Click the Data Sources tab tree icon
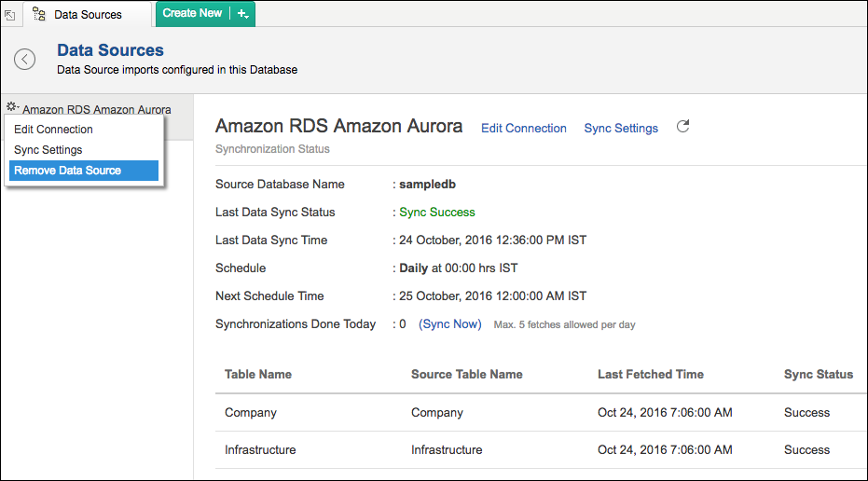The width and height of the screenshot is (868, 481). 39,14
